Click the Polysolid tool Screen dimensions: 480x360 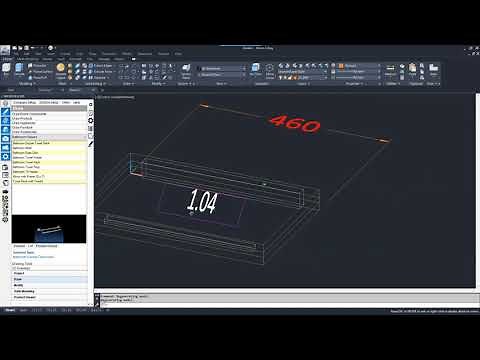click(x=39, y=66)
